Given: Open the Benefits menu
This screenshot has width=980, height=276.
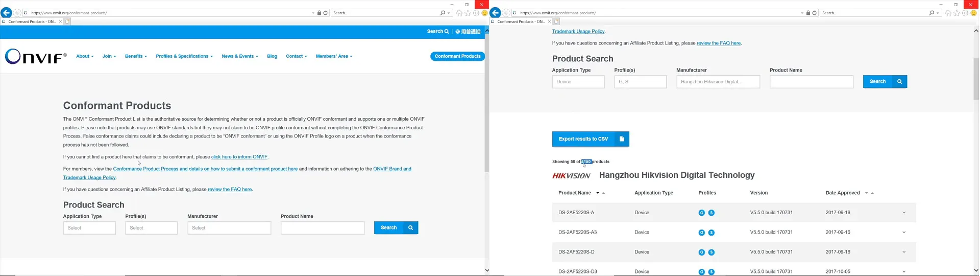Looking at the screenshot, I should pyautogui.click(x=136, y=56).
